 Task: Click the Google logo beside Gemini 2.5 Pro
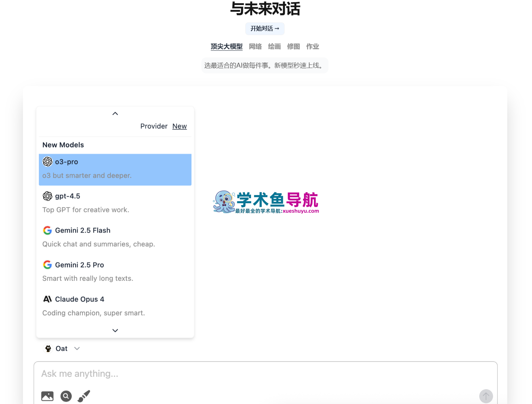point(47,265)
